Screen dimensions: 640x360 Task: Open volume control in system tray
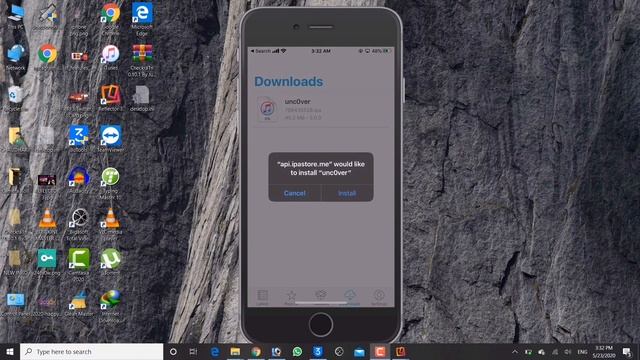click(x=568, y=351)
